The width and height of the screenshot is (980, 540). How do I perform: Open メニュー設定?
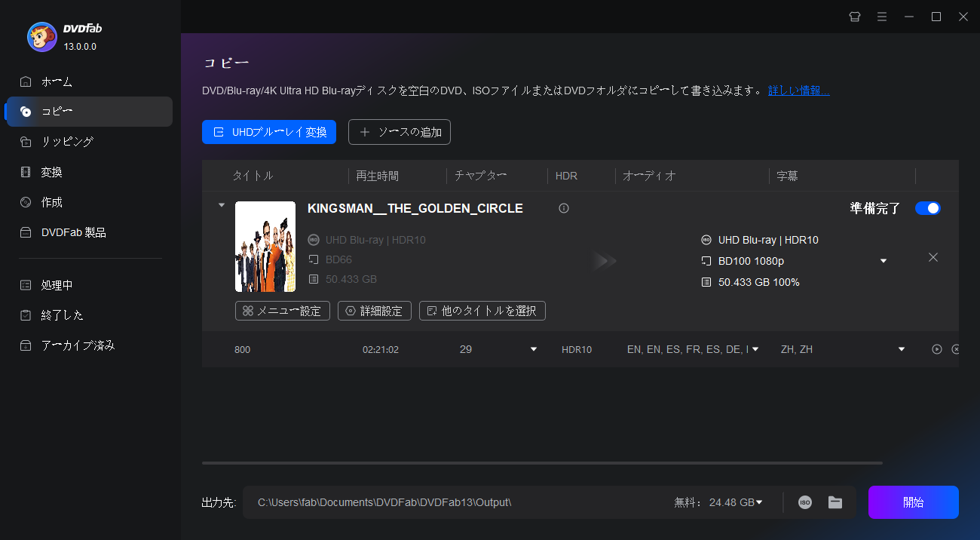[283, 311]
